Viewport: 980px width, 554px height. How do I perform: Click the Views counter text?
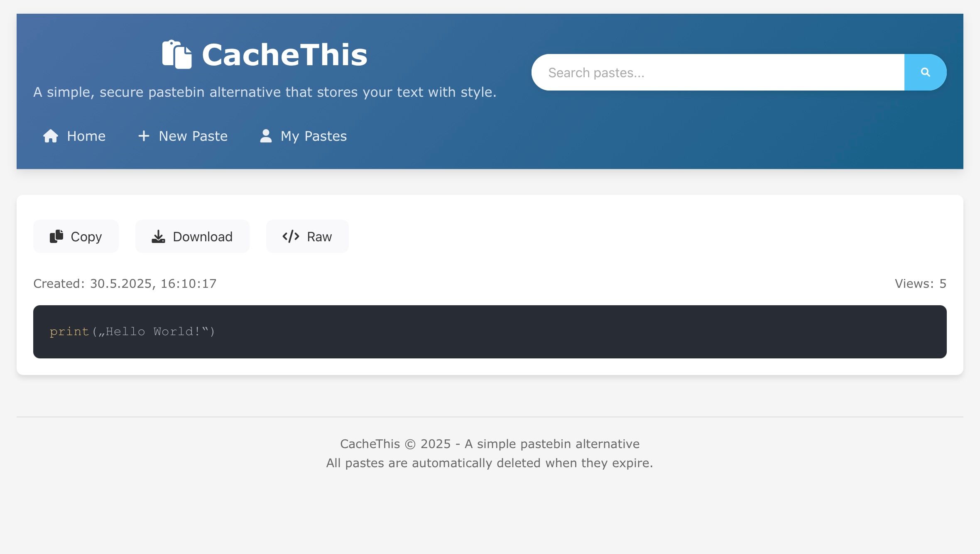[x=921, y=284]
